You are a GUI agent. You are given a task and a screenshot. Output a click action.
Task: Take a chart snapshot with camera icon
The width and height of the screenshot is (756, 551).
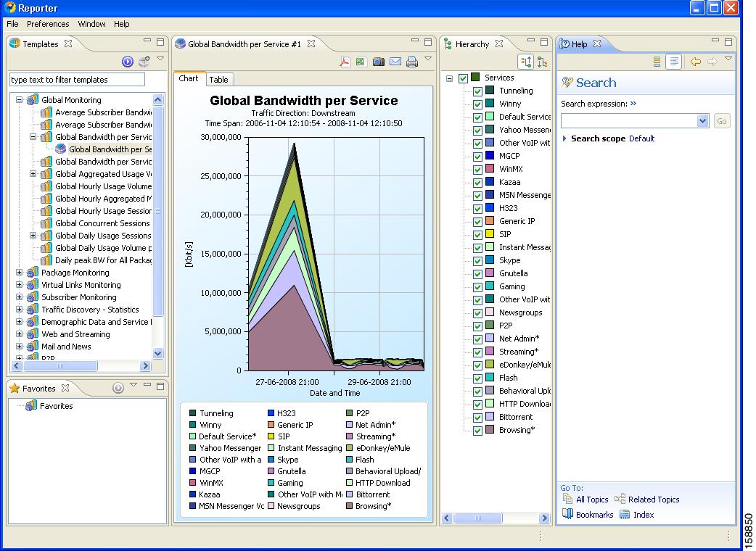pyautogui.click(x=378, y=62)
